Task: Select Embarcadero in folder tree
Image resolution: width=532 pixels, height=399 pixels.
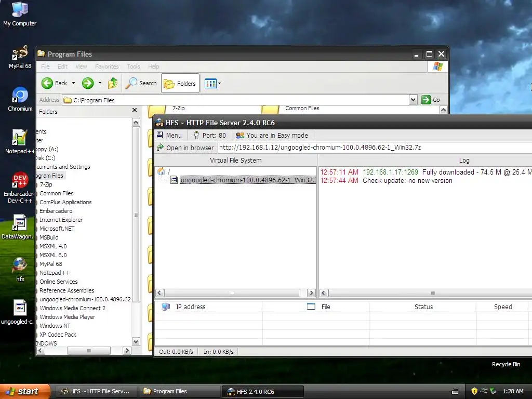Action: 56,211
